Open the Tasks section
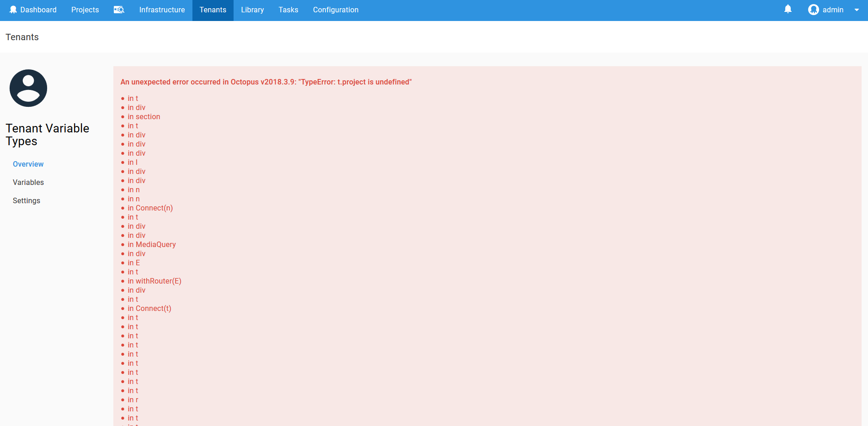This screenshot has height=426, width=868. point(288,10)
